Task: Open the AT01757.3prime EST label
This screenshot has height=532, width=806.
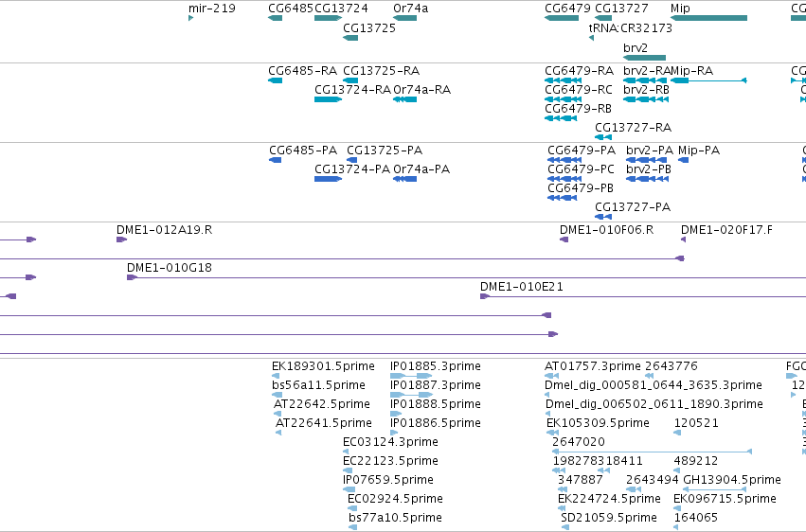Action: click(593, 366)
